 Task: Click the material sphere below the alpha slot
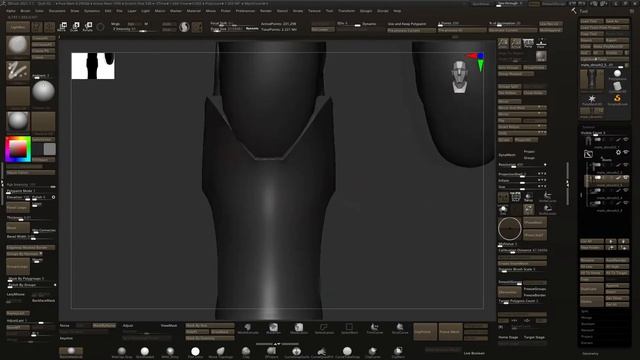[18, 121]
